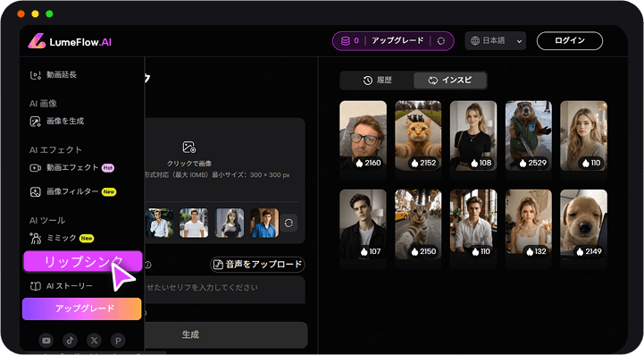The width and height of the screenshot is (644, 355).
Task: Open the dark-haired man card 107
Action: (363, 224)
